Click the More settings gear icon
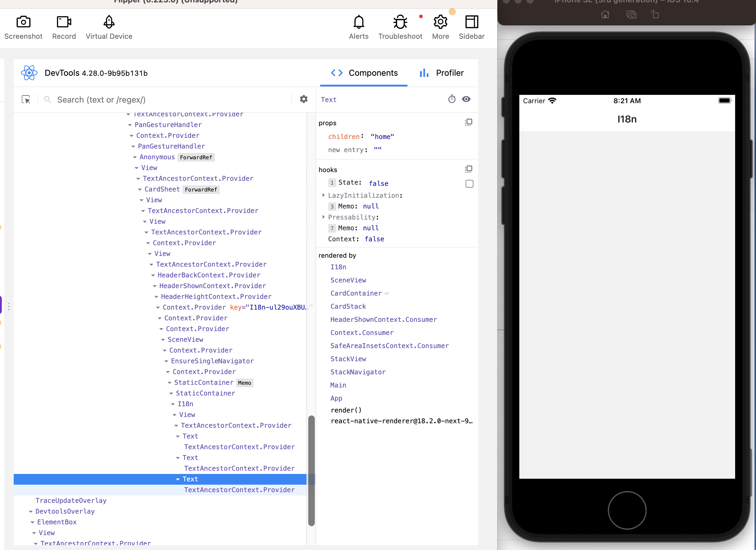 (440, 22)
